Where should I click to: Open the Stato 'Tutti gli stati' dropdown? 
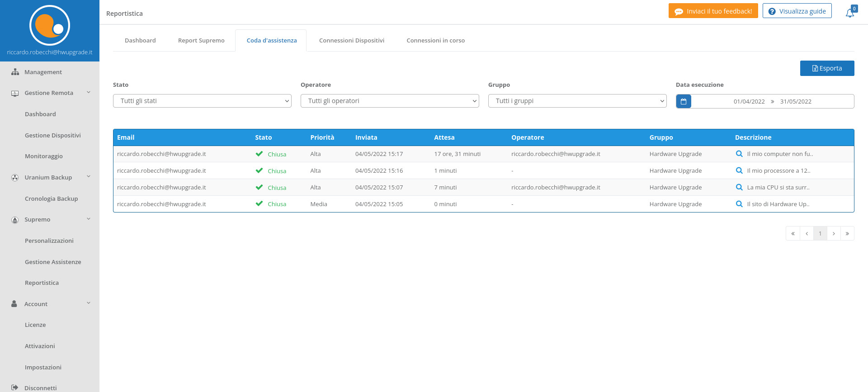pyautogui.click(x=202, y=101)
